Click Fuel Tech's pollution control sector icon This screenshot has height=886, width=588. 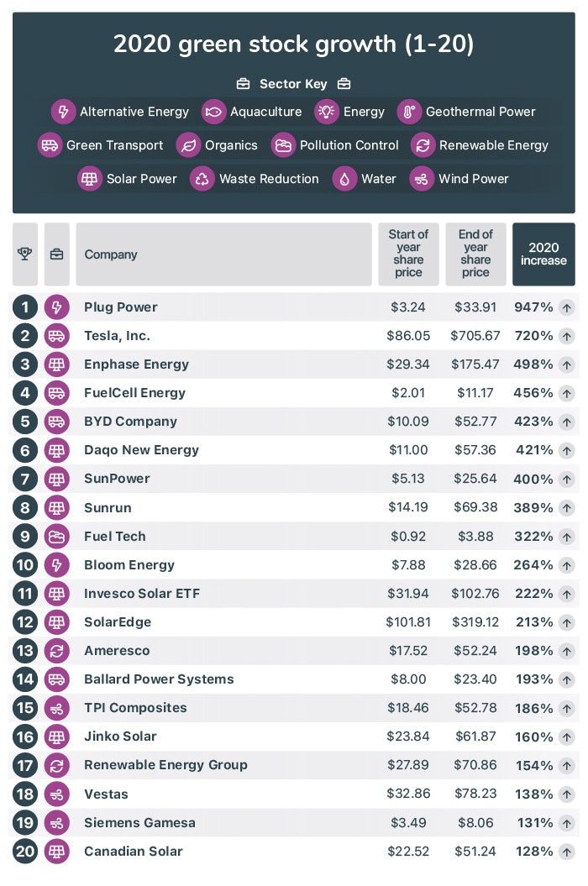pos(56,536)
